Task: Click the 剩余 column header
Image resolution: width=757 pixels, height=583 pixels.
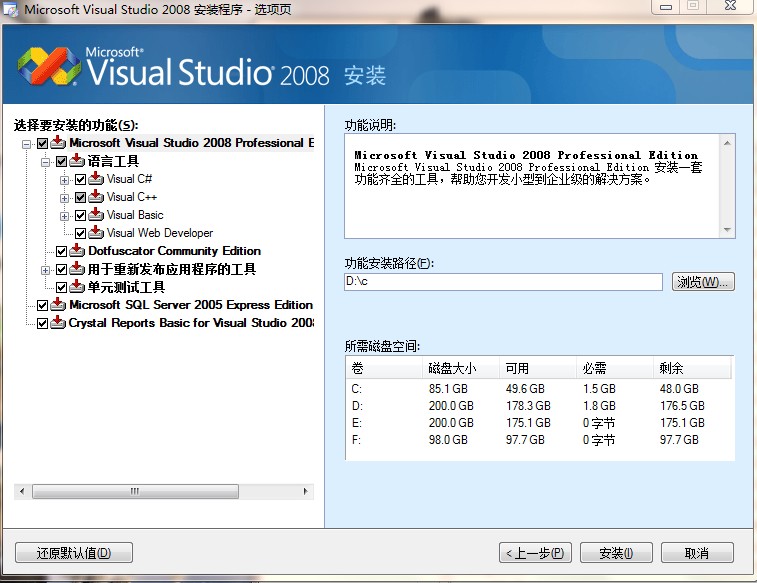Action: (692, 368)
